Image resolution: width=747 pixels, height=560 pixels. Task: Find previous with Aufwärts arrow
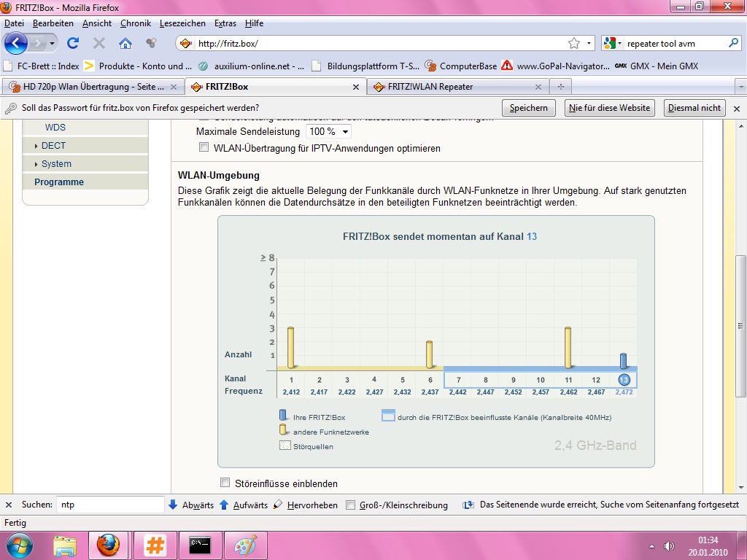click(x=244, y=505)
